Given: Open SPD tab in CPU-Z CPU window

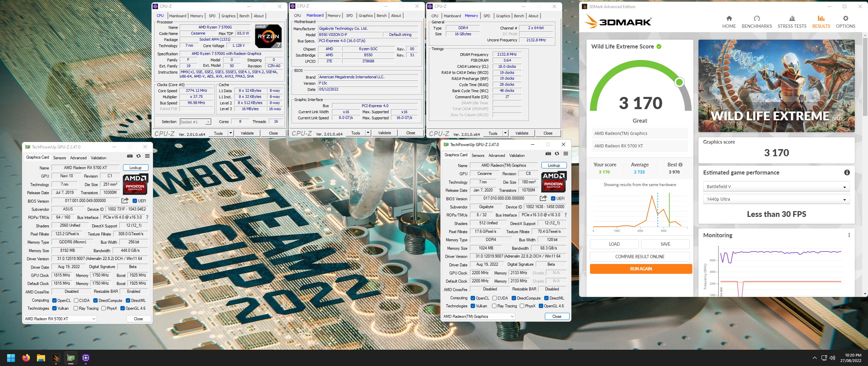Looking at the screenshot, I should pyautogui.click(x=212, y=16).
